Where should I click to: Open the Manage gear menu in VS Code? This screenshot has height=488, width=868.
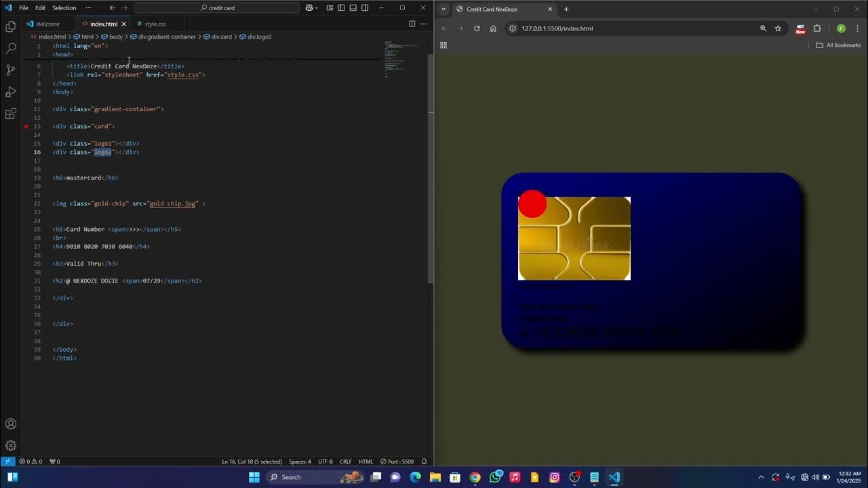(x=11, y=445)
